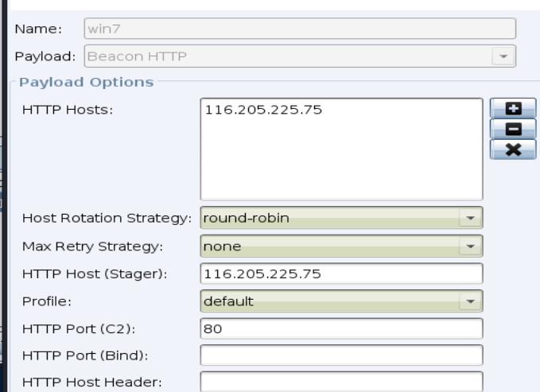Focus the empty HTTP Port (Bind) field
This screenshot has height=392, width=540.
tap(341, 355)
